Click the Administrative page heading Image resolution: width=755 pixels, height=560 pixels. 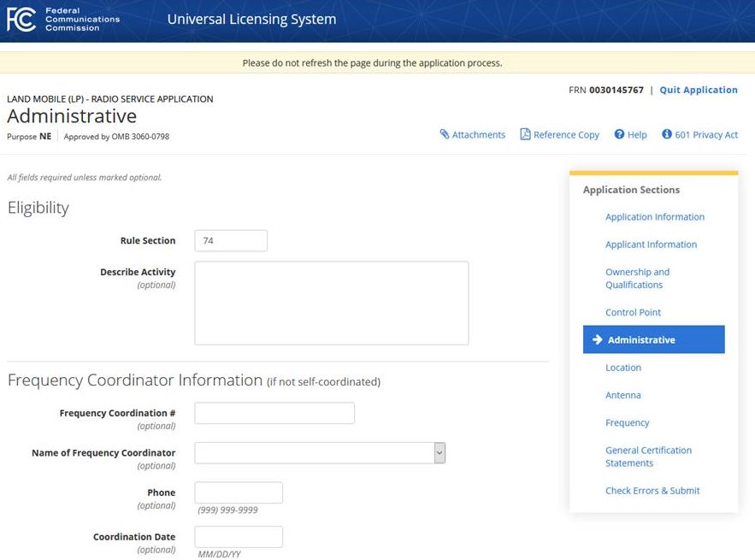click(x=72, y=116)
